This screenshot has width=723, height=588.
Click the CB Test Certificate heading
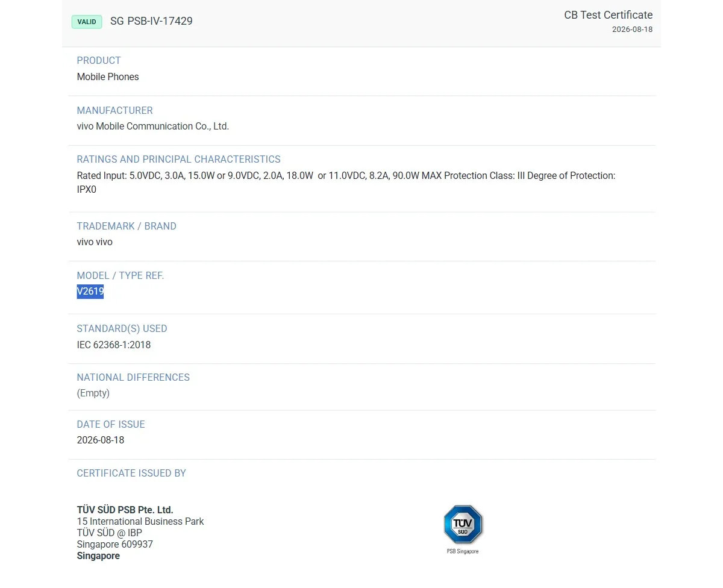608,15
